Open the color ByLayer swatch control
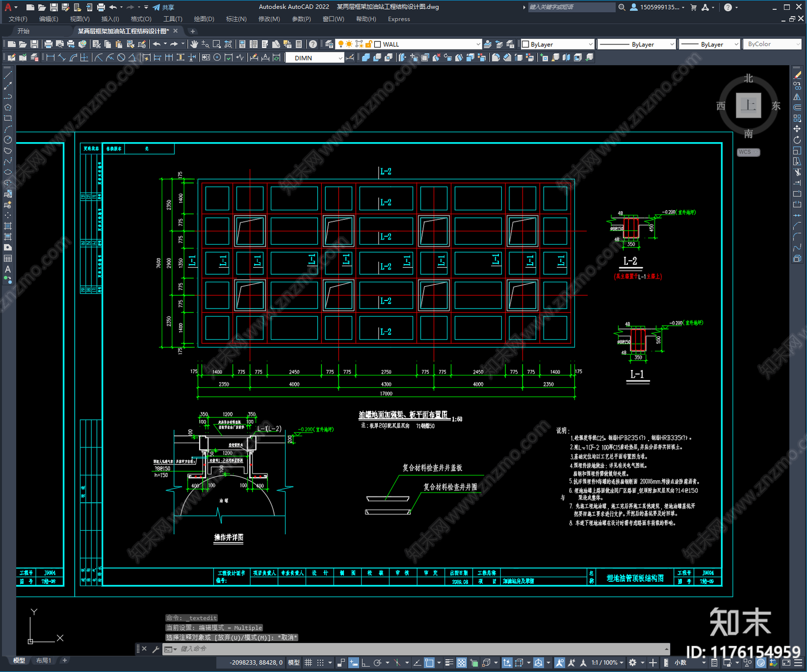 coord(557,44)
